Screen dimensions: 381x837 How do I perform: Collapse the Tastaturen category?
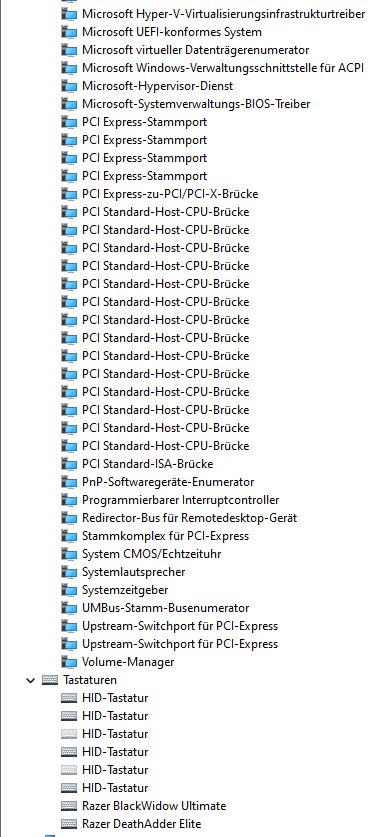[x=30, y=680]
